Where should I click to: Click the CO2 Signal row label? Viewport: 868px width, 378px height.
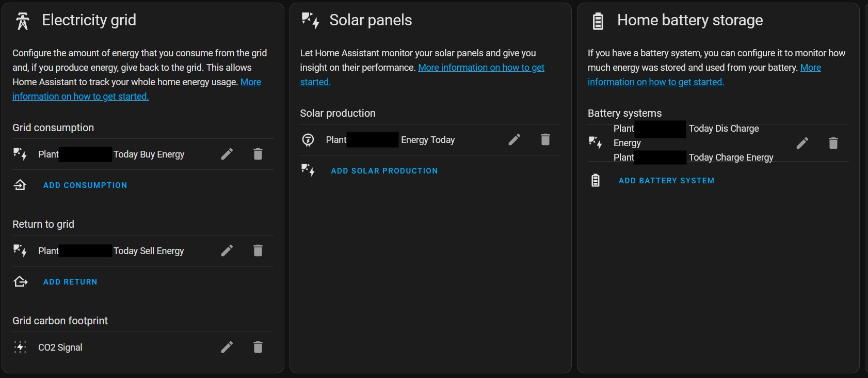point(60,348)
